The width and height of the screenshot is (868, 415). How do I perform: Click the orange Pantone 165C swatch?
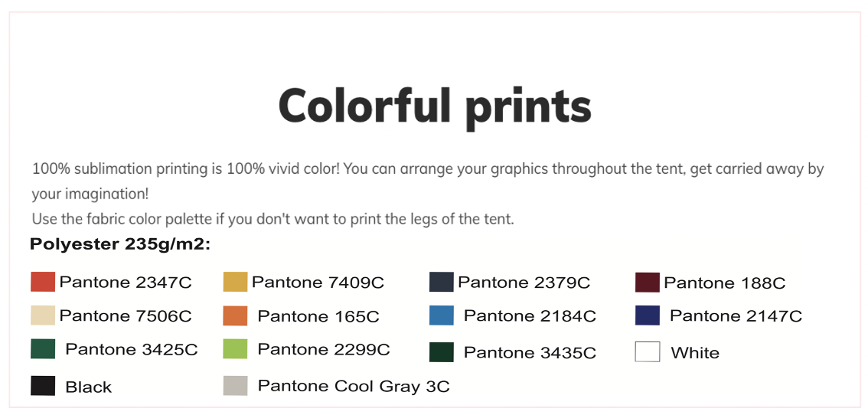pyautogui.click(x=235, y=315)
